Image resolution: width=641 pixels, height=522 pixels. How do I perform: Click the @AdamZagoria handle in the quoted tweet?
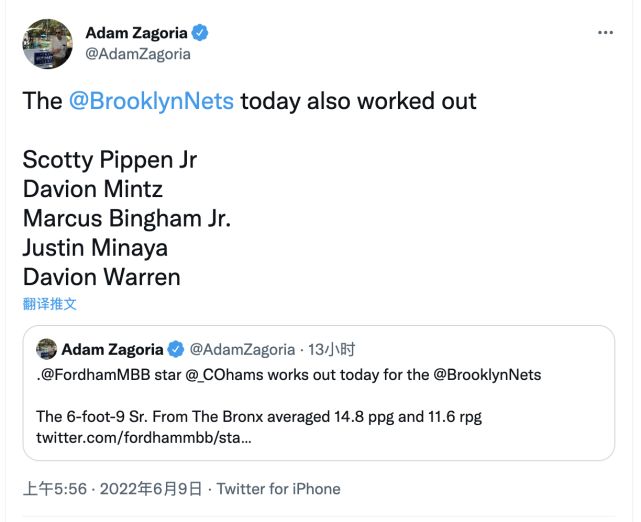tap(242, 349)
